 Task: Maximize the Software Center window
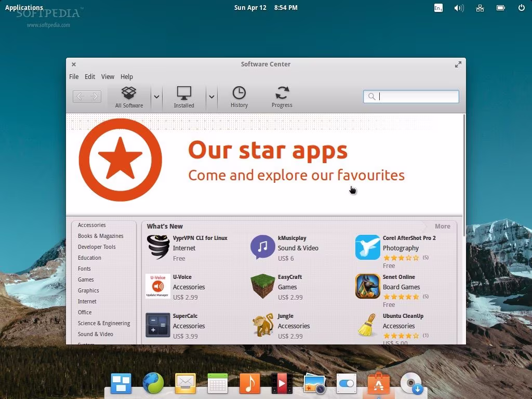coord(458,64)
